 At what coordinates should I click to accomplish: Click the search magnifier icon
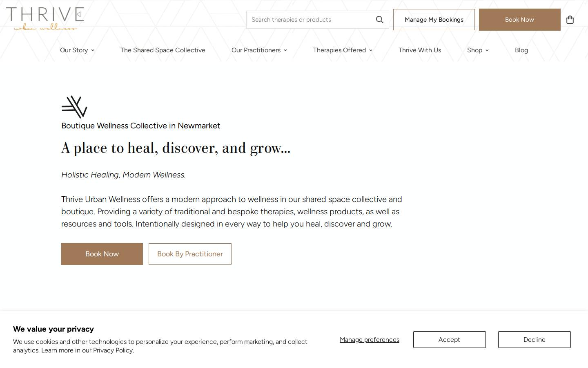380,20
